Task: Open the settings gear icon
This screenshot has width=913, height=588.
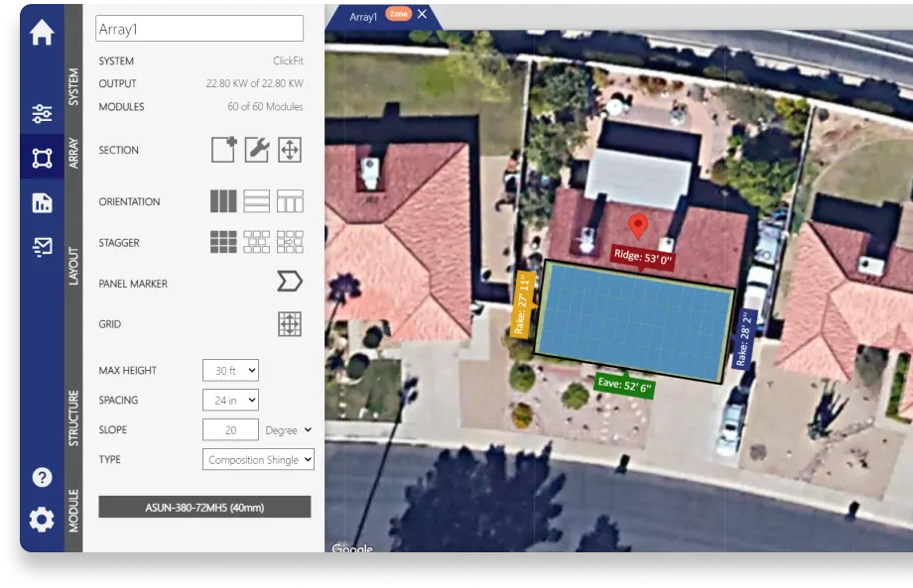Action: pyautogui.click(x=42, y=519)
